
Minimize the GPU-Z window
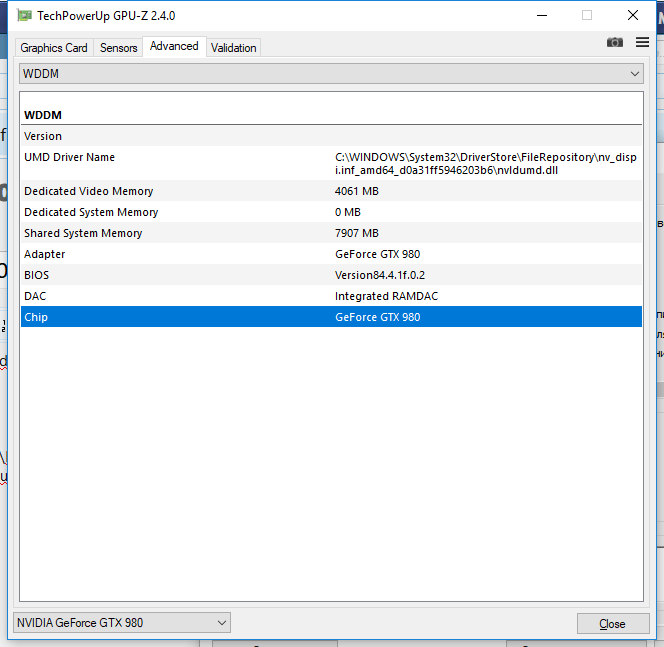[542, 15]
